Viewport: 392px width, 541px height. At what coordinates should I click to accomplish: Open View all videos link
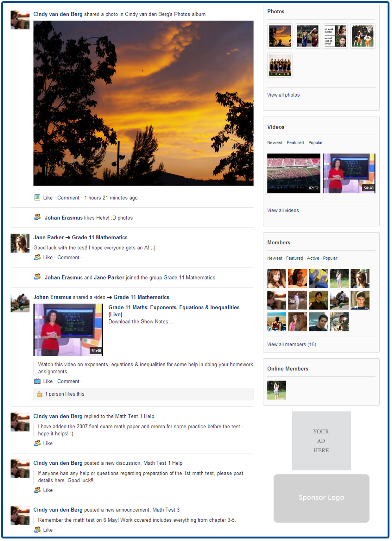tap(283, 211)
